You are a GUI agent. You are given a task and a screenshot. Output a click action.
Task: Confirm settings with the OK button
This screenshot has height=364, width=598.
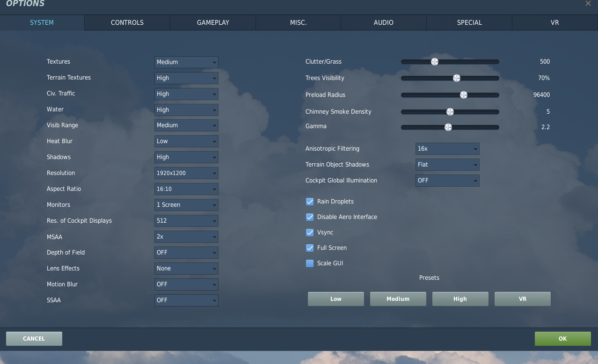(x=563, y=339)
